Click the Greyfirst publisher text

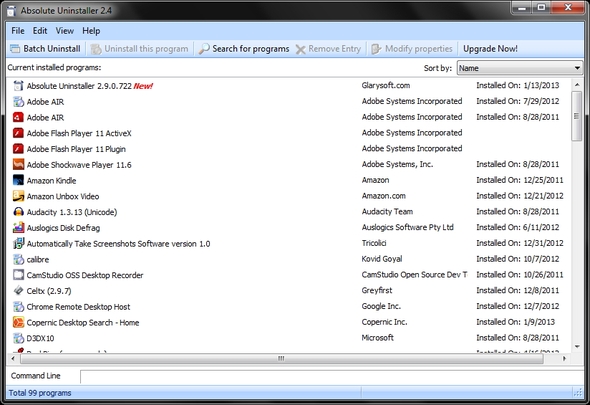click(x=377, y=290)
